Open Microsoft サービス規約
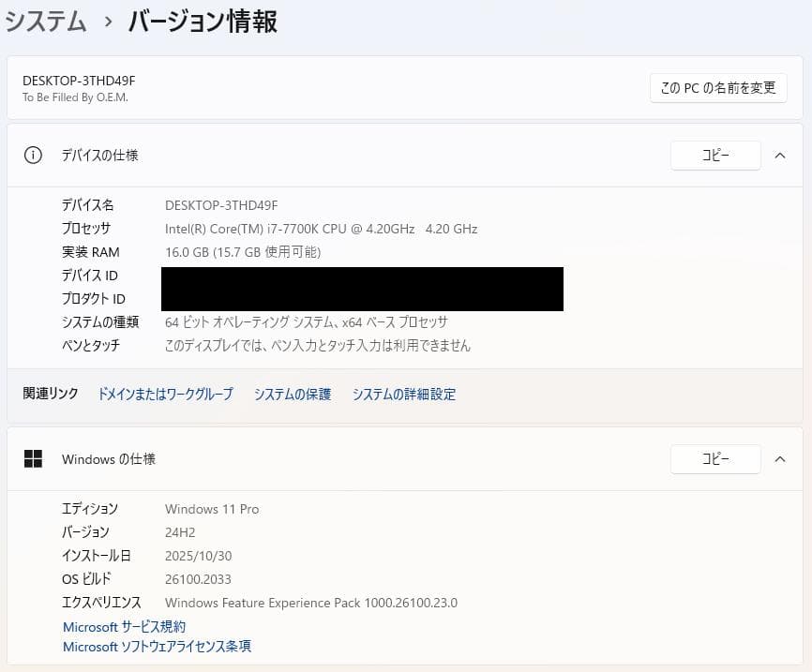 click(124, 626)
